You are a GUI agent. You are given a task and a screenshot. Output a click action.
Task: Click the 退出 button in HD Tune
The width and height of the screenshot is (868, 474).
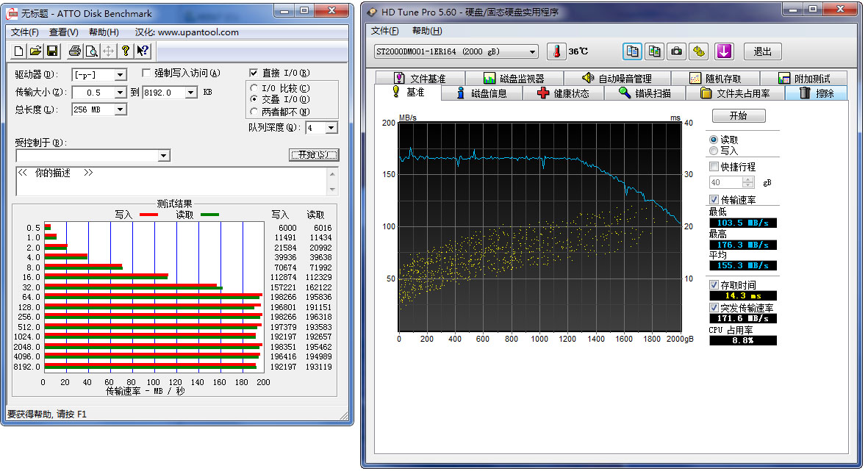[762, 51]
